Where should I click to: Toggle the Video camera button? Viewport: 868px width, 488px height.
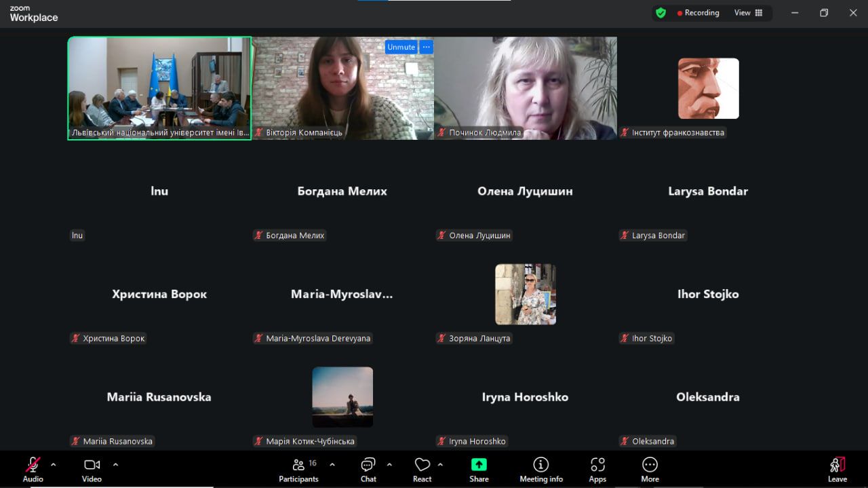coord(92,469)
